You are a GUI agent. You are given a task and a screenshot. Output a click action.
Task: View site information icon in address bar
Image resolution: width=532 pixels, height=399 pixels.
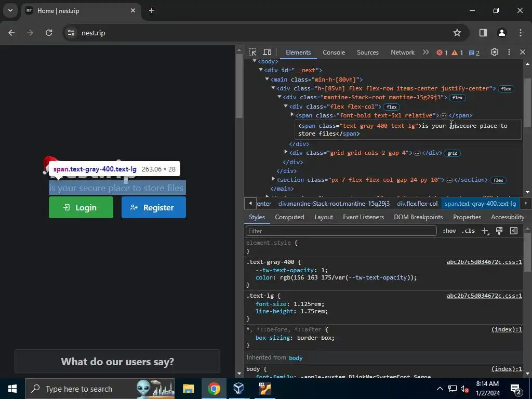click(x=71, y=33)
